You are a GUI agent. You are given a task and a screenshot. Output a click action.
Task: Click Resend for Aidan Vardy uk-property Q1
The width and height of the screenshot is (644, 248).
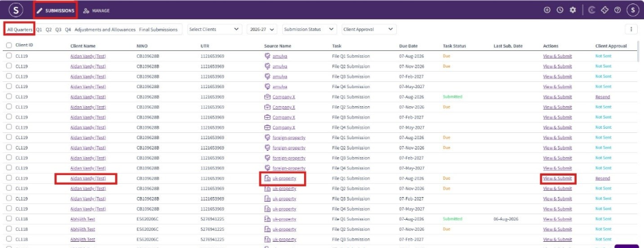603,178
